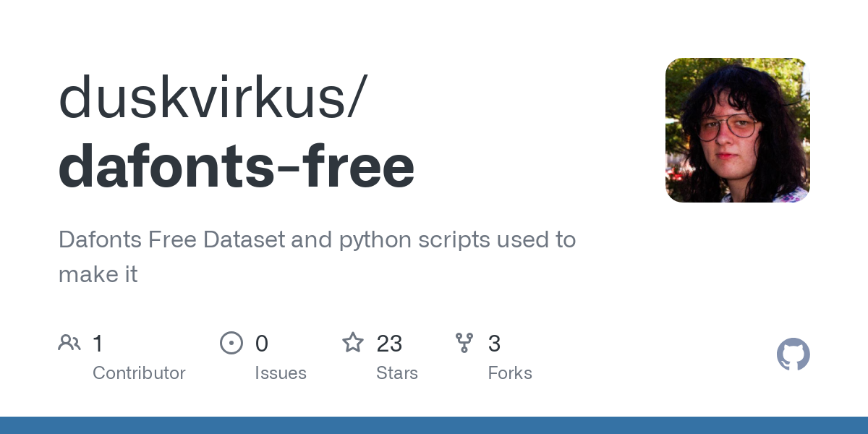This screenshot has height=434, width=868.
Task: Click "make it" on the description's second line
Action: point(98,274)
